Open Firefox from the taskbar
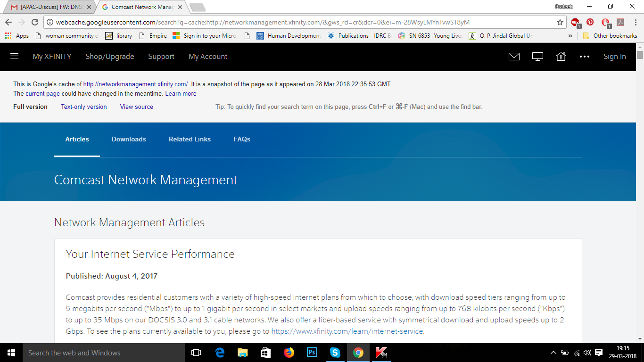This screenshot has width=644, height=362. coord(289,353)
